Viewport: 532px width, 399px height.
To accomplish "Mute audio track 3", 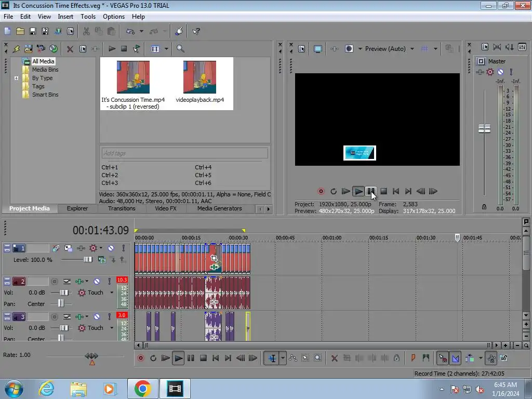I will [x=97, y=316].
